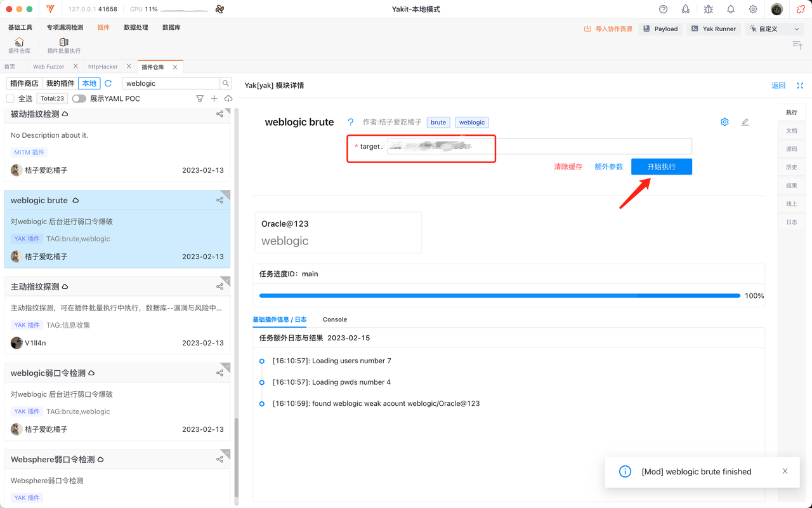Collapse the menu bar with top-right icon
Image resolution: width=812 pixels, height=508 pixels.
pyautogui.click(x=797, y=45)
